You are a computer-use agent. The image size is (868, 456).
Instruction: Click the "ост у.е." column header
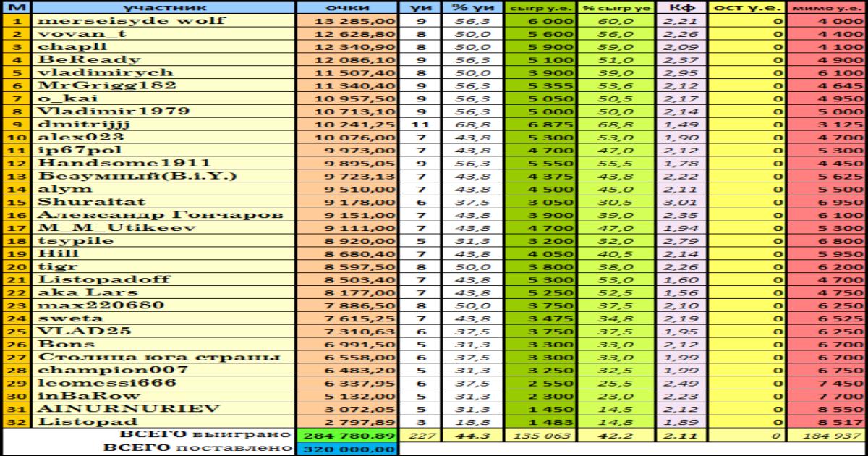pos(746,7)
